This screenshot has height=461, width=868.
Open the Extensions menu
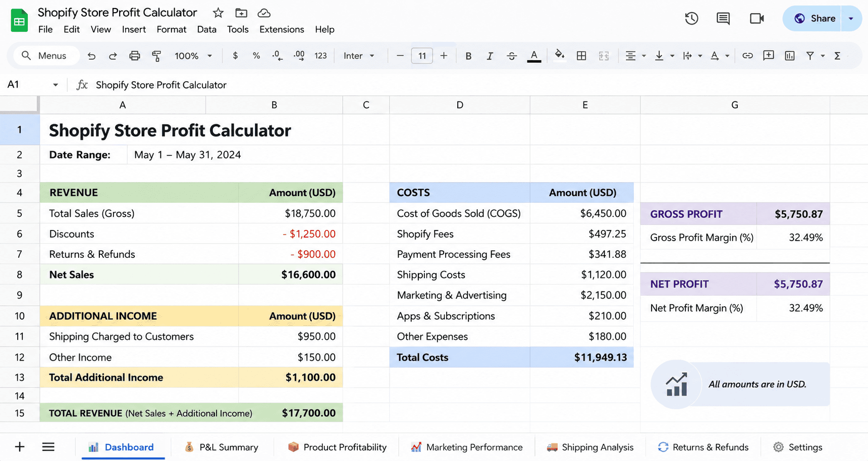pyautogui.click(x=282, y=29)
